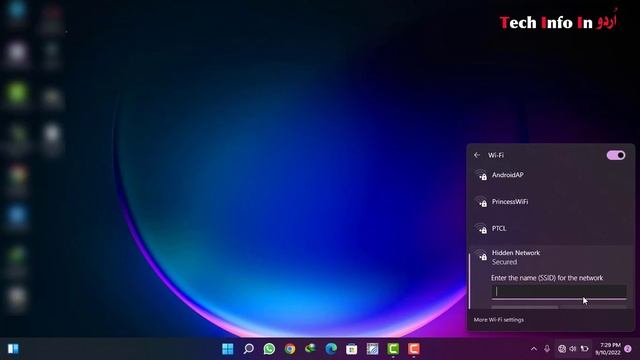
Task: Show hidden tray icons chevron
Action: coord(533,349)
